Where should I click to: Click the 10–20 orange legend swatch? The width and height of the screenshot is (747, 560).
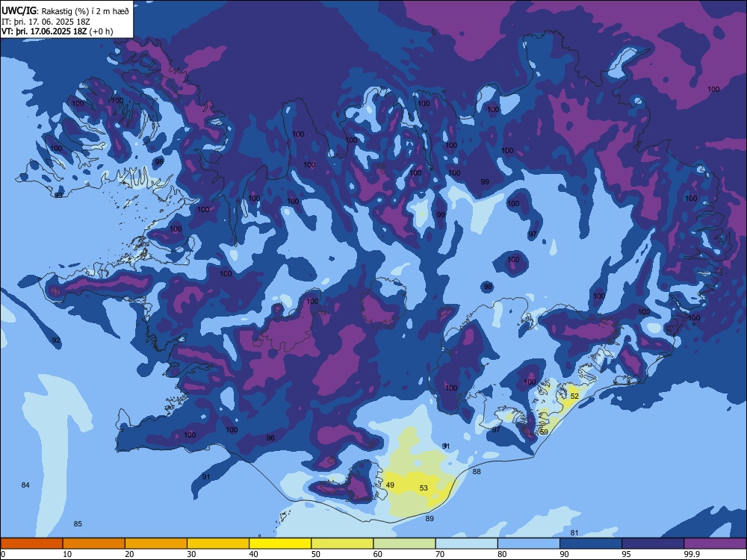(94, 544)
